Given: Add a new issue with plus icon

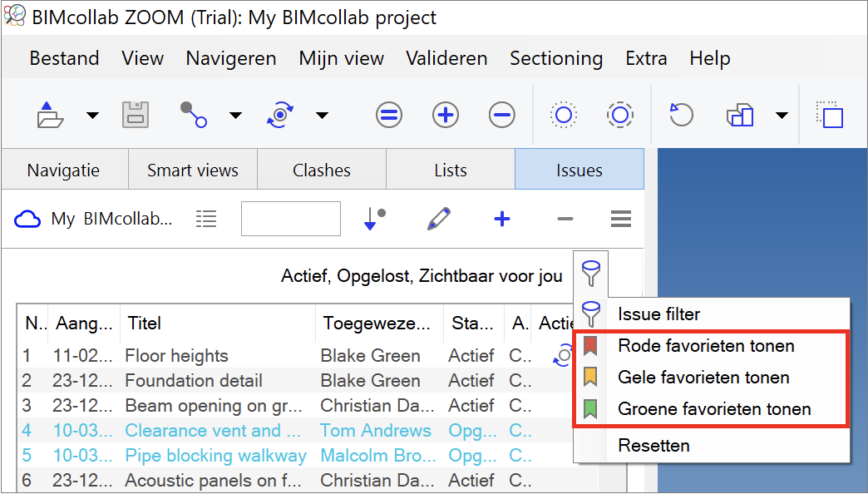Looking at the screenshot, I should pos(502,219).
